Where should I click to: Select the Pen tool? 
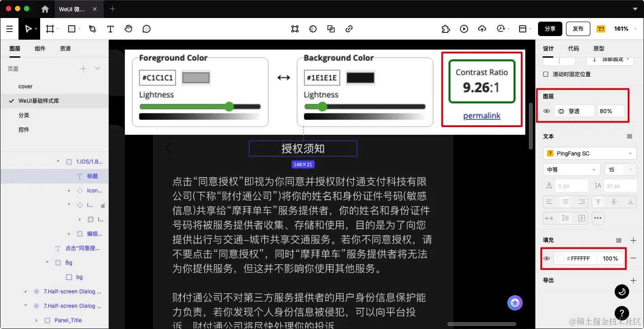click(x=92, y=28)
